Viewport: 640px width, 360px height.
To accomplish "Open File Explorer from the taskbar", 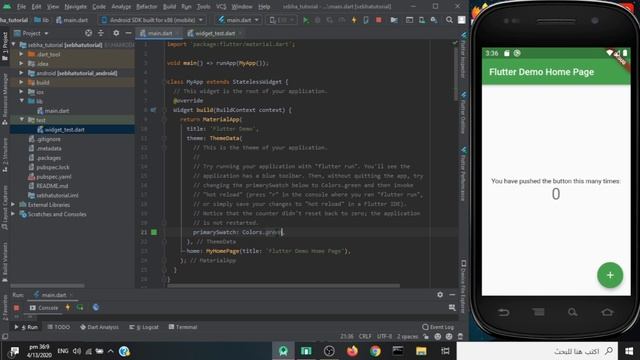I will (421, 351).
